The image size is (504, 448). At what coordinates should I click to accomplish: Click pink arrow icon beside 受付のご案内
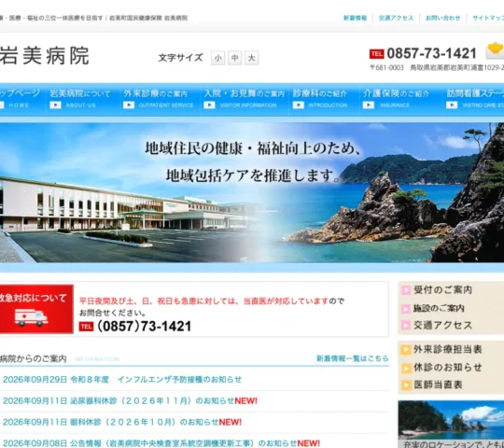point(406,290)
